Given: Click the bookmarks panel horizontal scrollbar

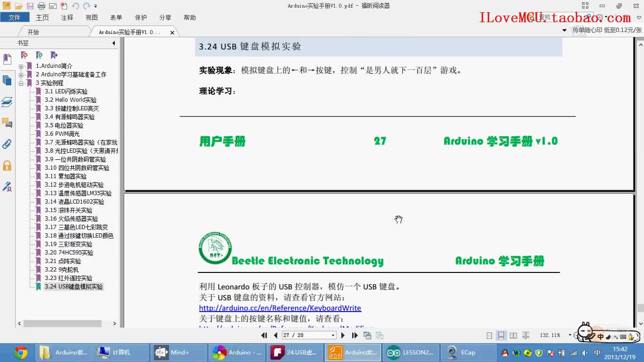Looking at the screenshot, I should point(62,324).
